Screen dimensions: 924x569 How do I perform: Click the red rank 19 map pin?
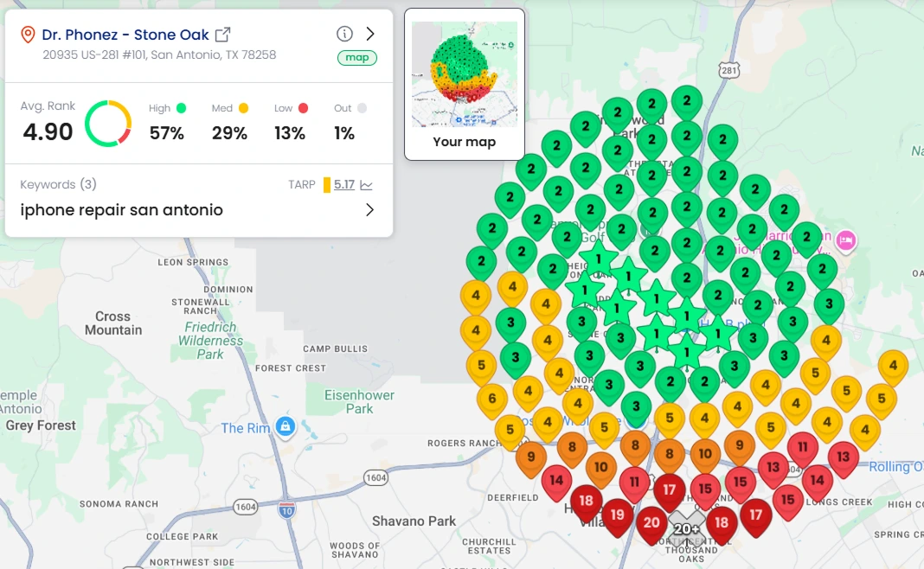tap(617, 518)
